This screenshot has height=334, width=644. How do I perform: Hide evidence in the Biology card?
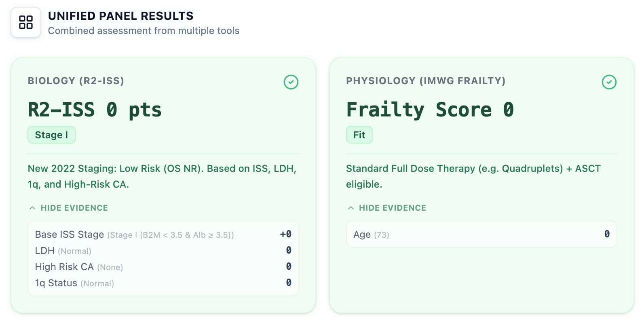(74, 208)
